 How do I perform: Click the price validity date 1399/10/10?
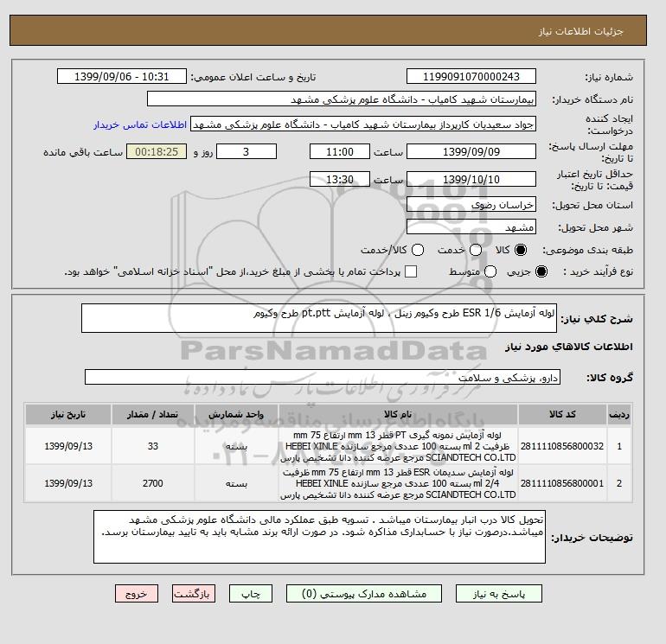point(471,179)
